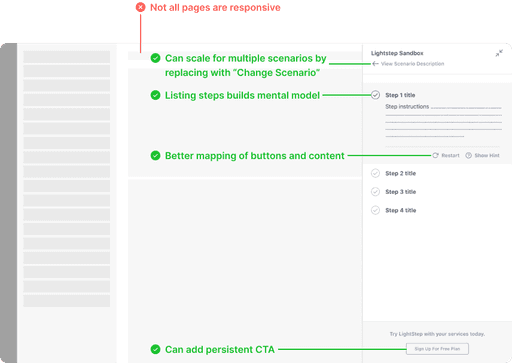The image size is (512, 363).
Task: Click the Show Hint question mark icon
Action: pos(468,155)
